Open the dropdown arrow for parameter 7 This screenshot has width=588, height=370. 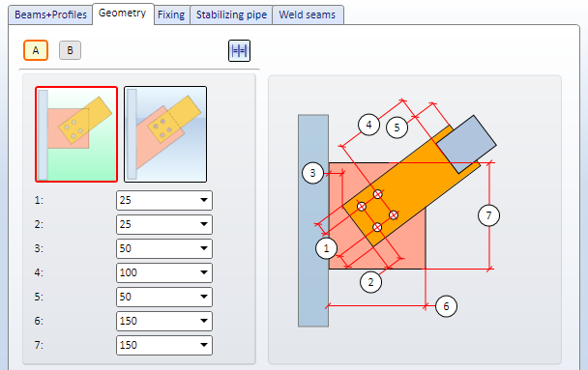pos(204,345)
